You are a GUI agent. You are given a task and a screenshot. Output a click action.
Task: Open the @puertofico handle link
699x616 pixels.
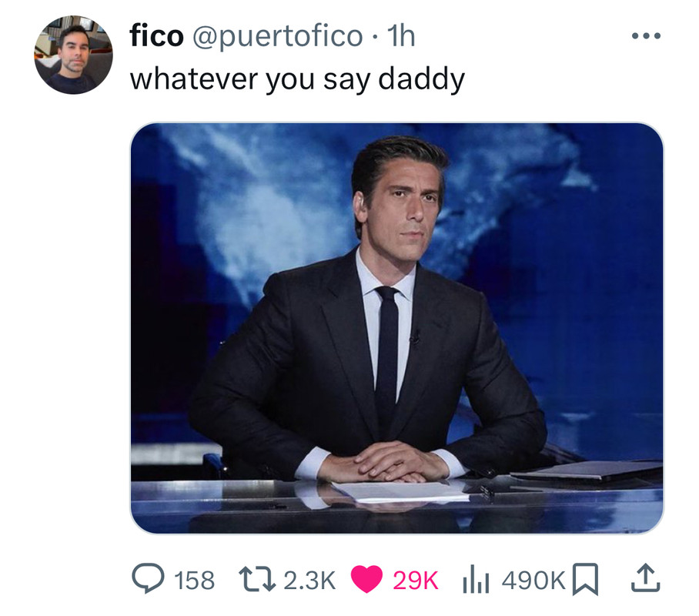278,37
